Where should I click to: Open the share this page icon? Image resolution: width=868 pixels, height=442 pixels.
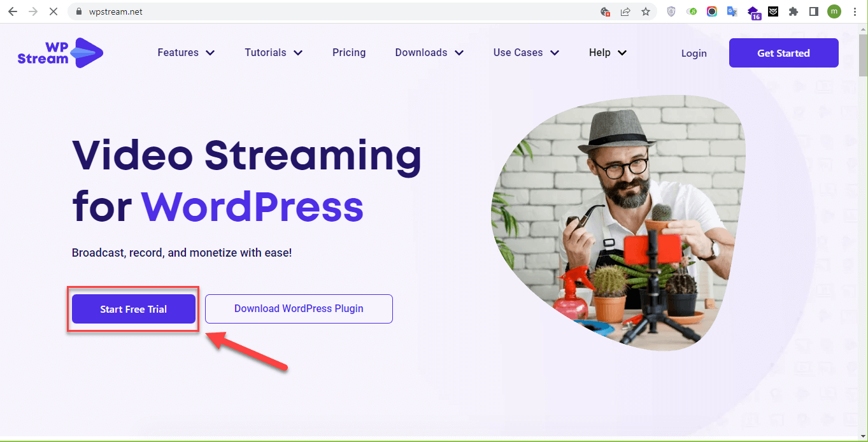pos(625,11)
